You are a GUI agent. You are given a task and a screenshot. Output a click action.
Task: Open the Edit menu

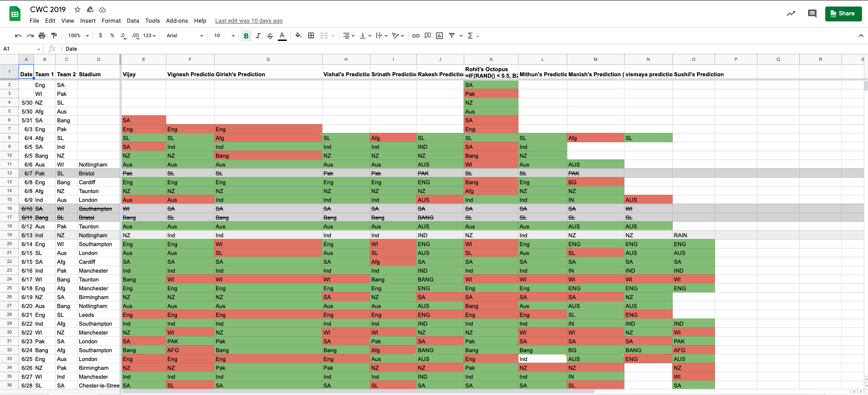point(50,21)
